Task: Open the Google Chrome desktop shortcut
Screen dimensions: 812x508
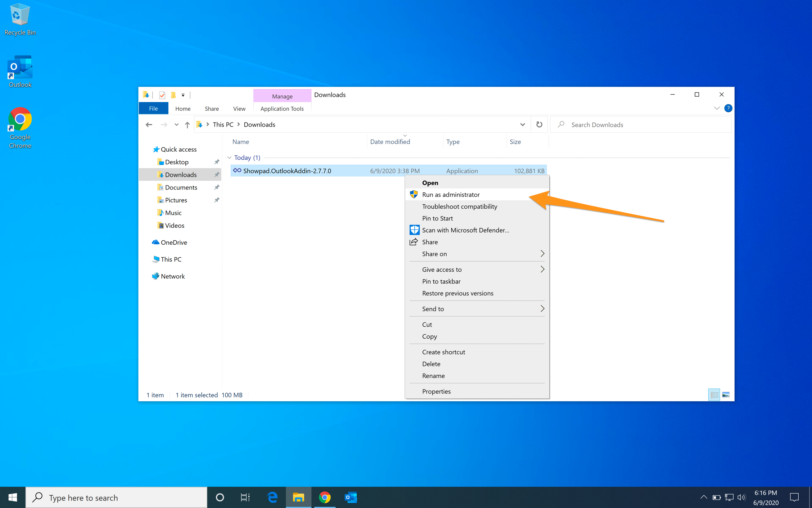Action: [x=20, y=128]
